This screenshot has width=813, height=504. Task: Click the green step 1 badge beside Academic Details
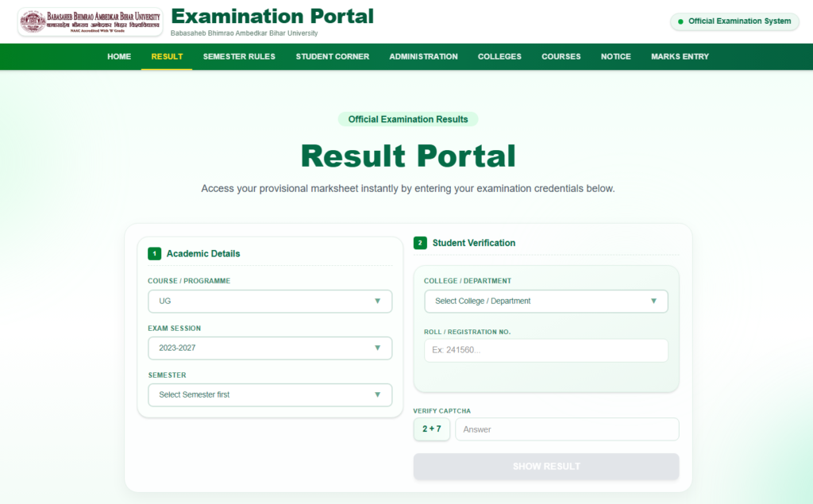pos(155,253)
